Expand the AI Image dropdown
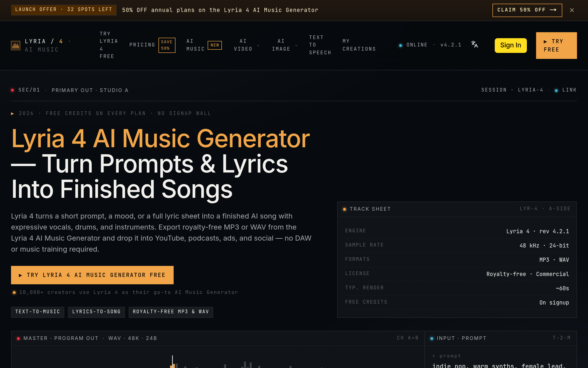This screenshot has height=368, width=588. [x=285, y=45]
